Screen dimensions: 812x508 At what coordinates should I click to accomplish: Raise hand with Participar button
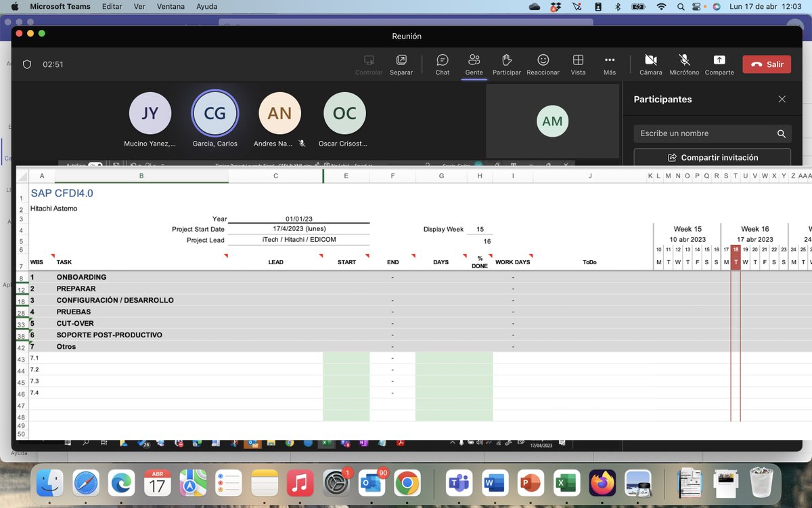pyautogui.click(x=507, y=64)
